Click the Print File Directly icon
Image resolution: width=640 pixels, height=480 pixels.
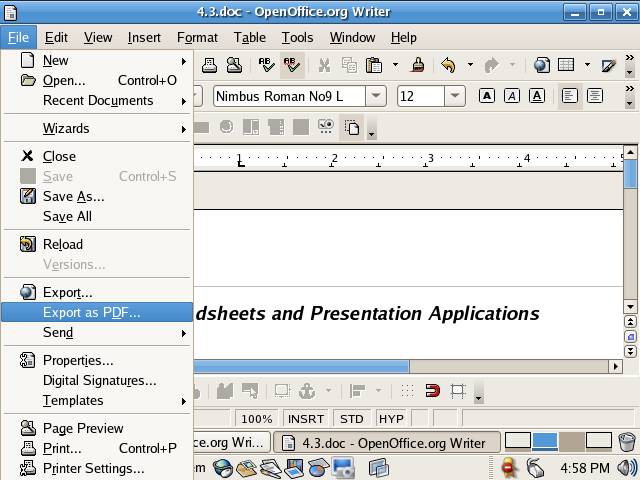210,66
